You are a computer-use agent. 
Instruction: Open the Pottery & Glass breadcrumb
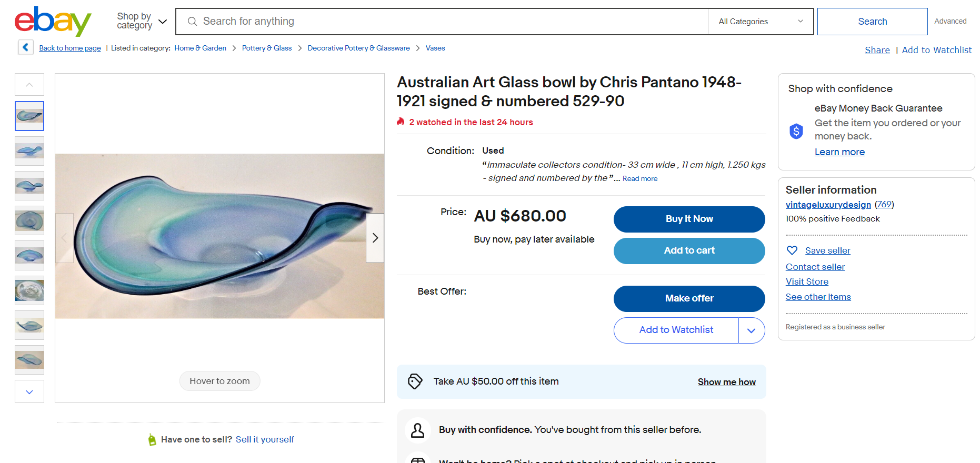pos(266,48)
